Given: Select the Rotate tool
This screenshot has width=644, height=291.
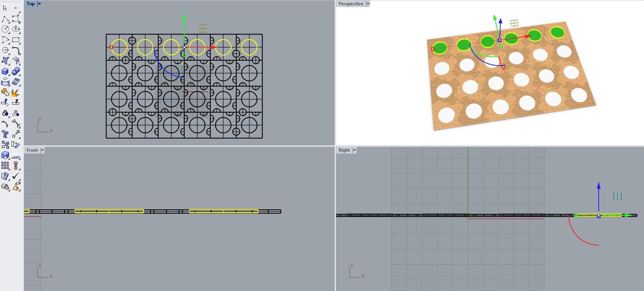Looking at the screenshot, I should click(x=16, y=145).
